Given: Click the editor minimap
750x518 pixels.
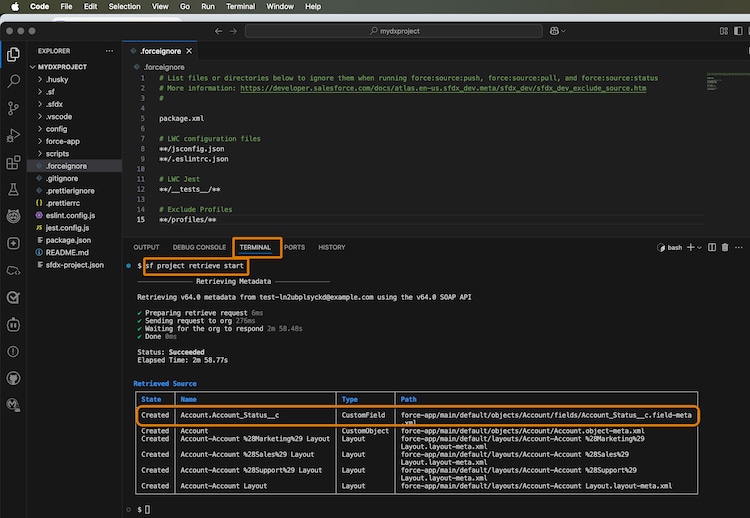Looking at the screenshot, I should [x=727, y=81].
